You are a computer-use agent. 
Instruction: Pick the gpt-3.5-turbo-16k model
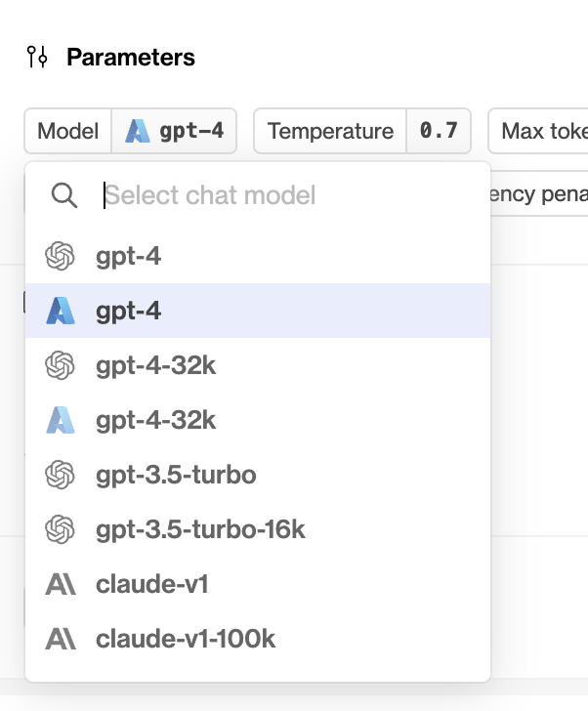click(258, 529)
